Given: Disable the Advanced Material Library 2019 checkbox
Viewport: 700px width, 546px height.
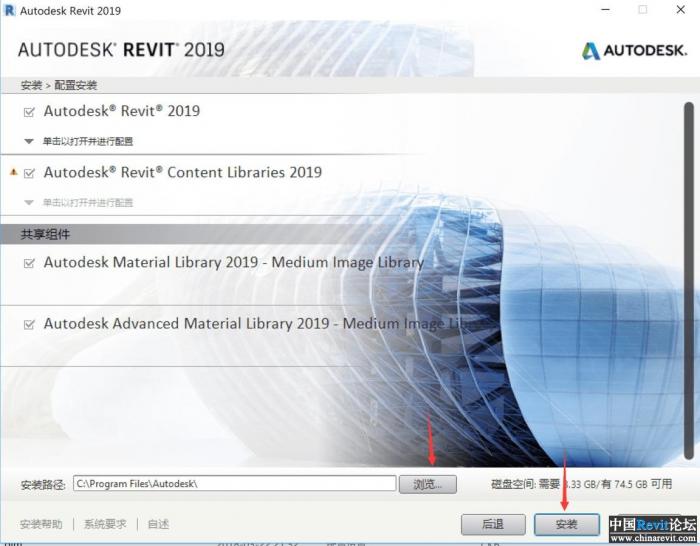Looking at the screenshot, I should (29, 325).
